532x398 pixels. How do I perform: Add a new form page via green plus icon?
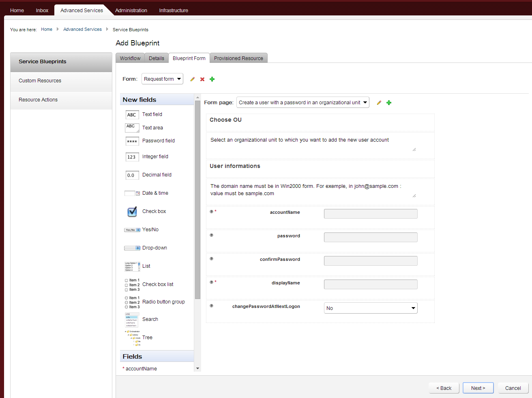tap(389, 103)
